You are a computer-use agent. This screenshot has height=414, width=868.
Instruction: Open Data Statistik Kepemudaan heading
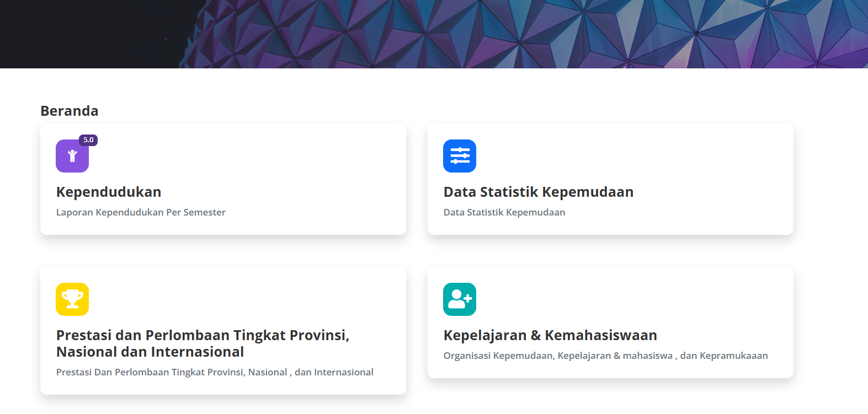click(x=538, y=192)
